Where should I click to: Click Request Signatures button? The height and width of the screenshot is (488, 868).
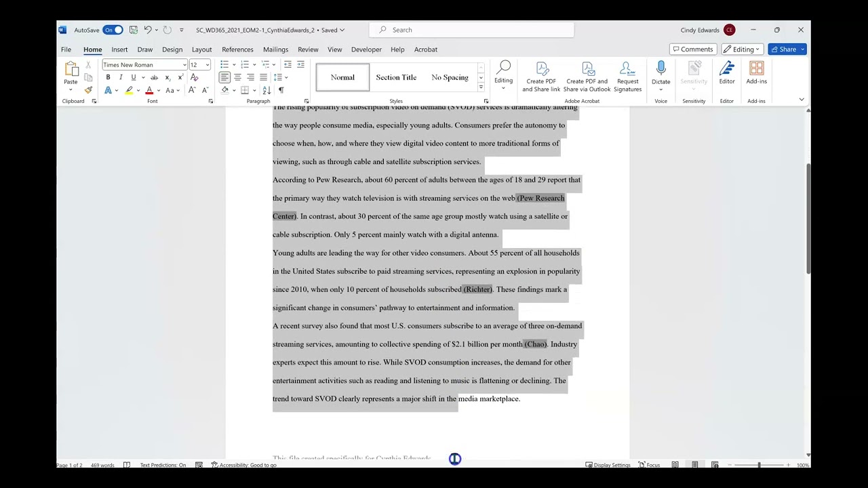(627, 76)
